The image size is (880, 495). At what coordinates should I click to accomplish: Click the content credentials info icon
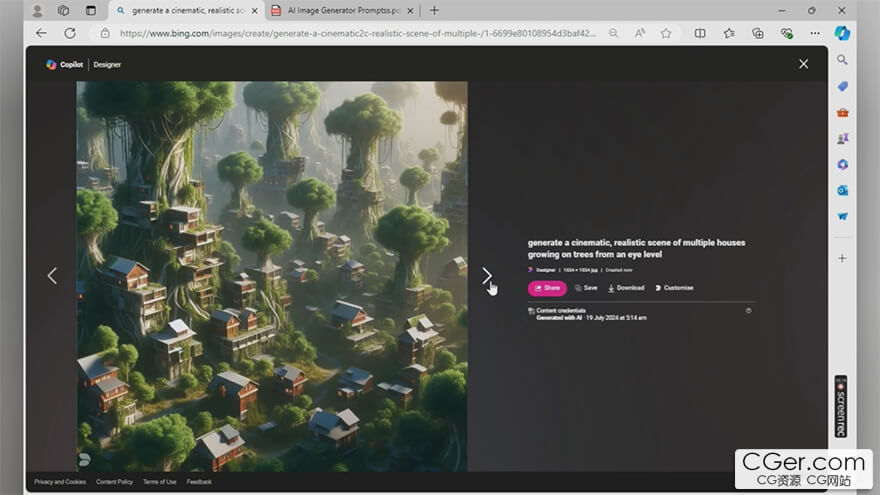pos(748,311)
